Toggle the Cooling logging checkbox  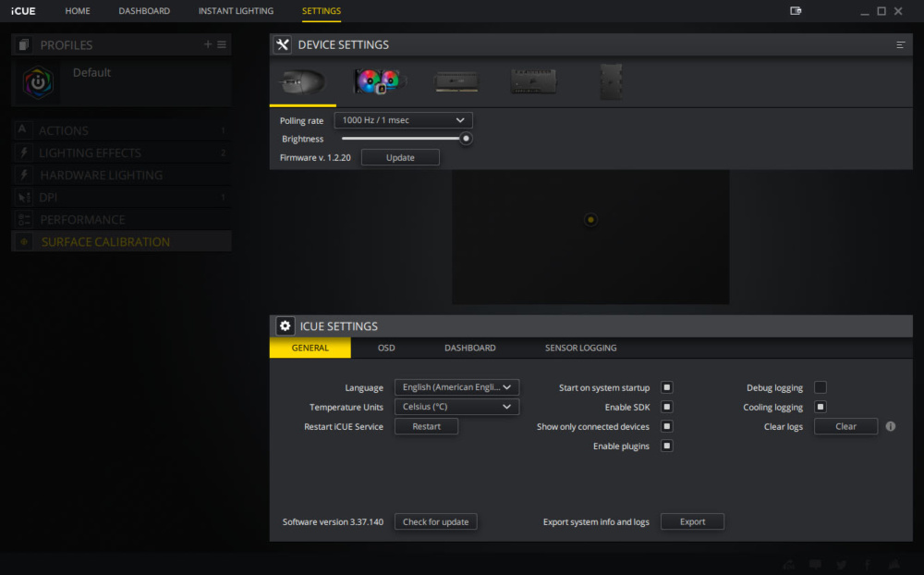click(x=821, y=407)
